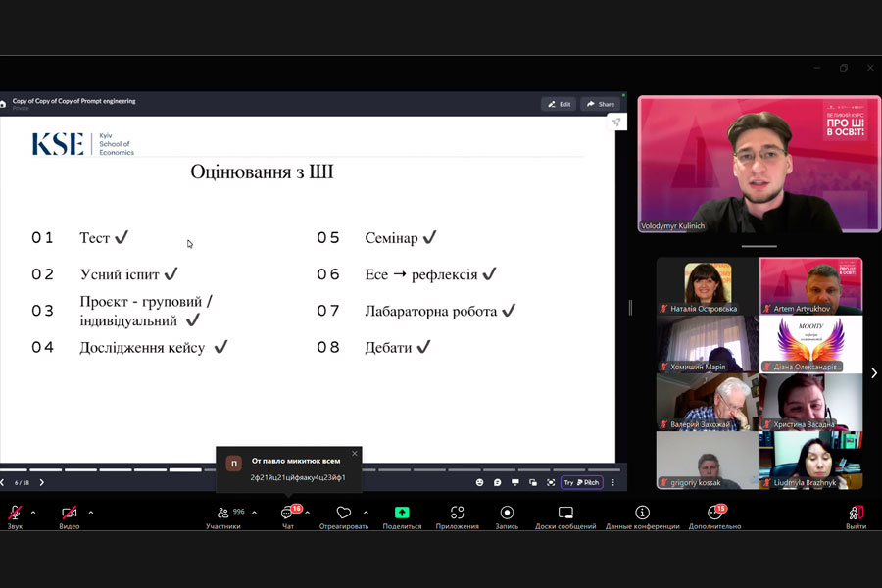Open the comments bubble icon in Pitch toolbar
This screenshot has height=588, width=882.
(x=497, y=483)
